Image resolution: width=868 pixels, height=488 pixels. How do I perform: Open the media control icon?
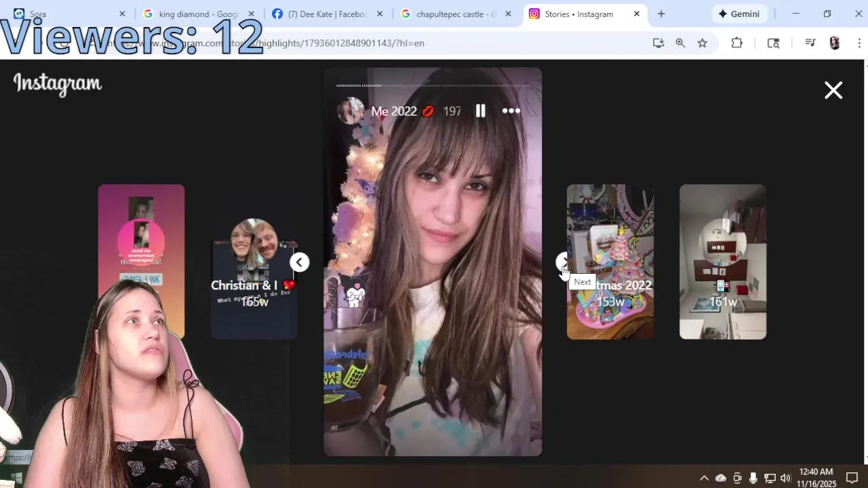(x=810, y=43)
